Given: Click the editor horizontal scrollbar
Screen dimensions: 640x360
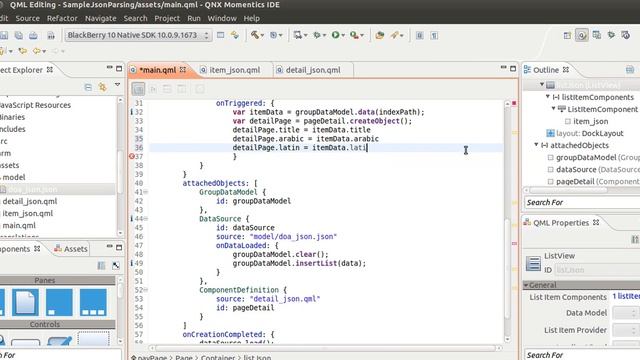Looking at the screenshot, I should pos(325,348).
